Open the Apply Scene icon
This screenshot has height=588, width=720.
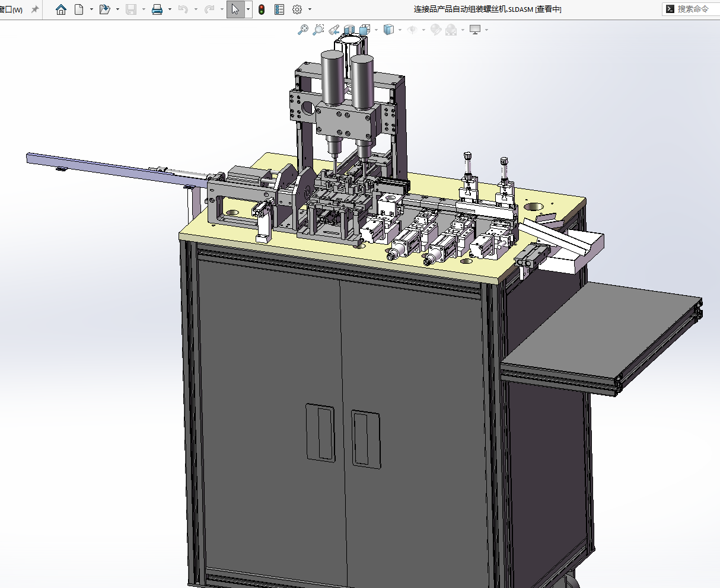pos(451,30)
